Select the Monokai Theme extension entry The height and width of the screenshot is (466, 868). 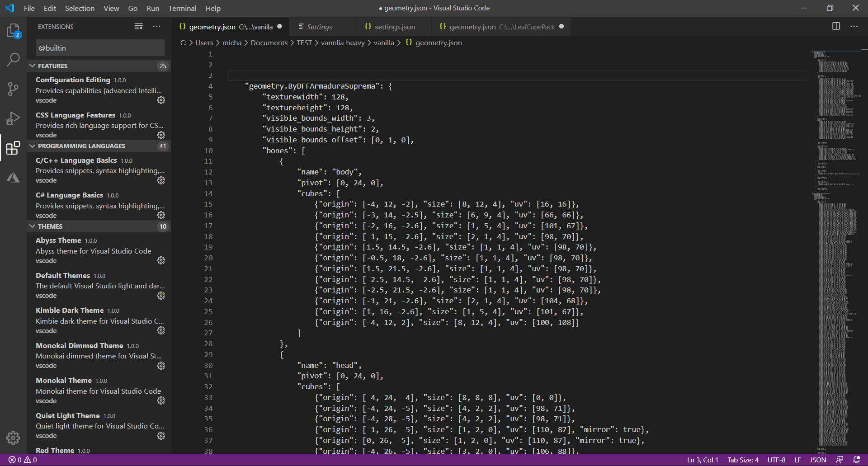pos(99,391)
